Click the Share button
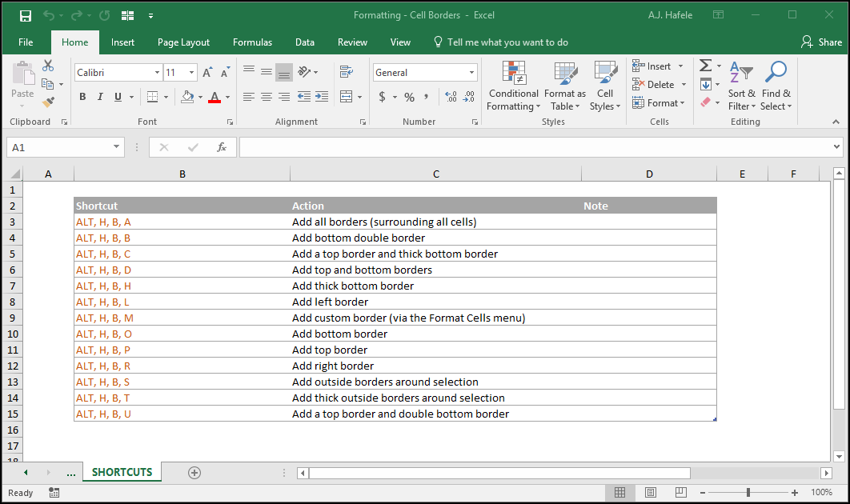850x504 pixels. pos(822,42)
